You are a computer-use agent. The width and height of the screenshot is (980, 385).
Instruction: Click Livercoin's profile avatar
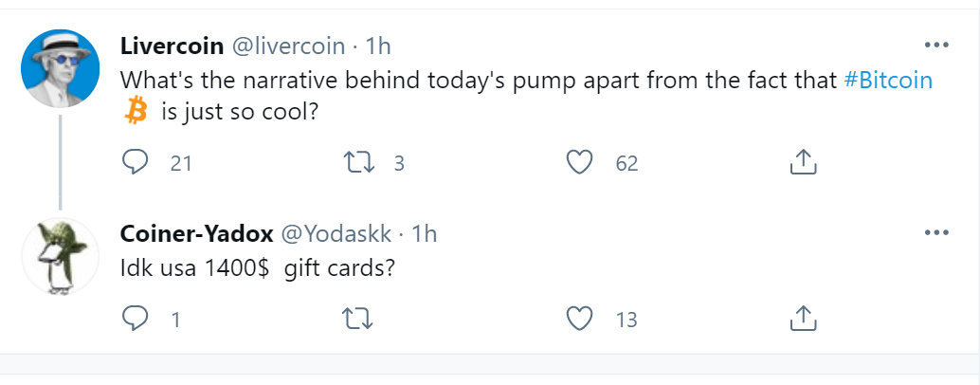point(60,67)
